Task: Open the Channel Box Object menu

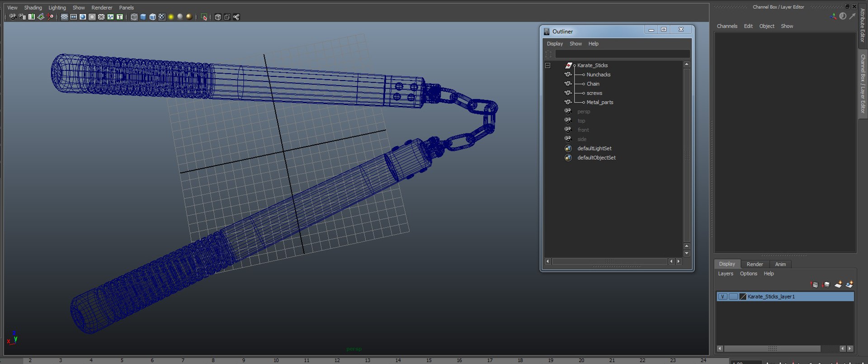Action: pos(767,26)
